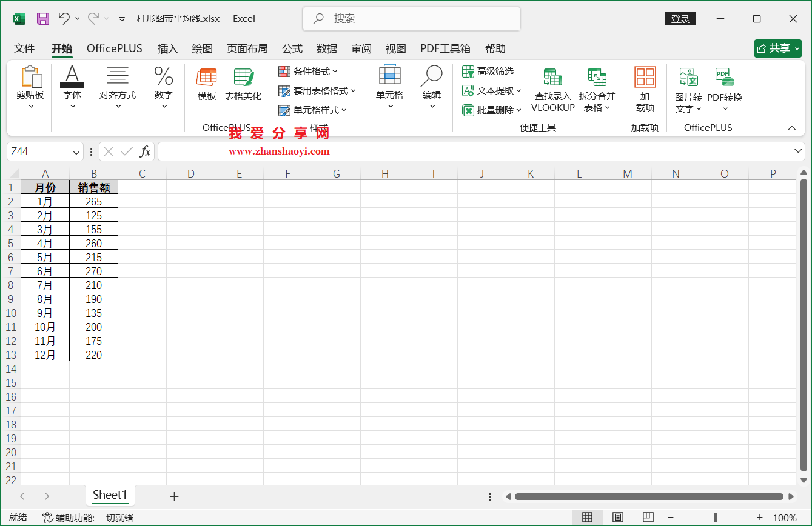Click the 模板 templates icon
The width and height of the screenshot is (812, 526).
coord(207,84)
